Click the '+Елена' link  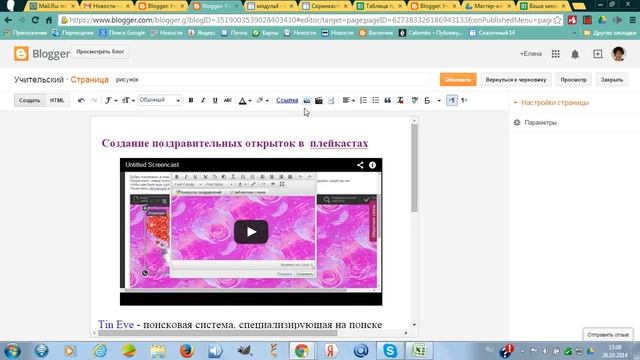click(531, 53)
